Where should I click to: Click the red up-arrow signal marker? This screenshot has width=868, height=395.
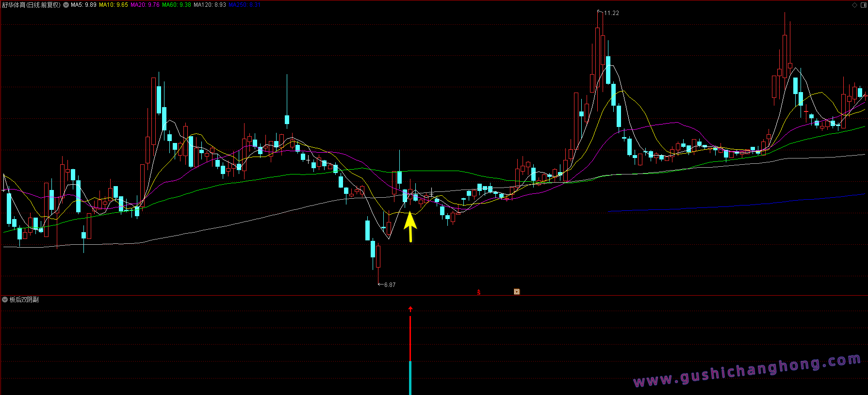click(x=410, y=309)
